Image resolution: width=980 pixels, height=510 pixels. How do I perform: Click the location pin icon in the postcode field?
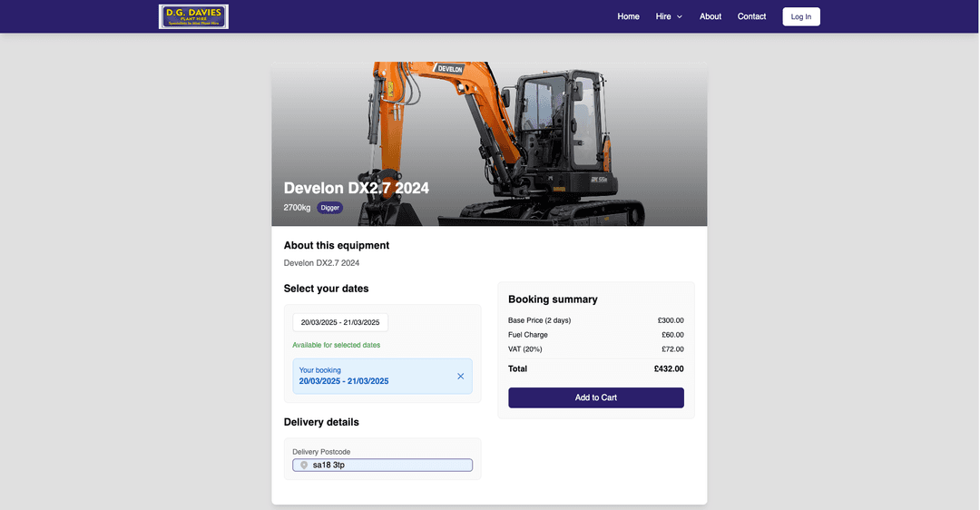[x=304, y=465]
